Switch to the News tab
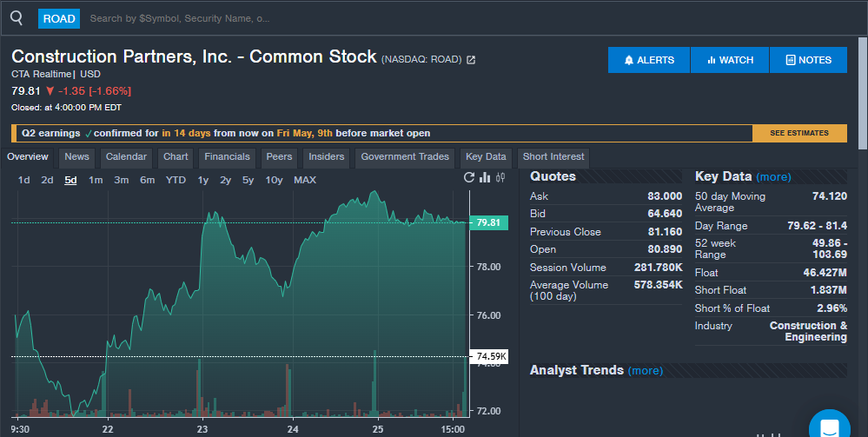 click(76, 156)
